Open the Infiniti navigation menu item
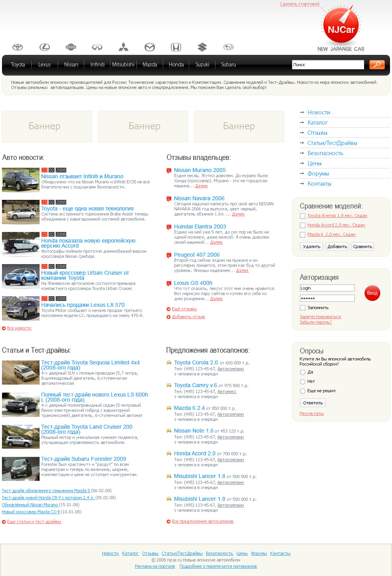Screen dimensions: 392x576 tap(96, 64)
